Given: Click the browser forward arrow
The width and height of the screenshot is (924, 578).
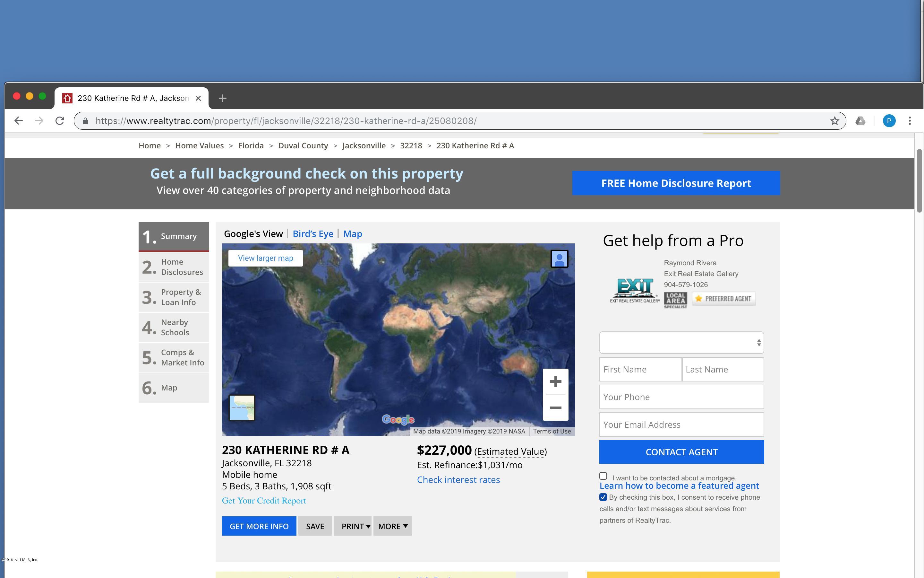Looking at the screenshot, I should [39, 121].
